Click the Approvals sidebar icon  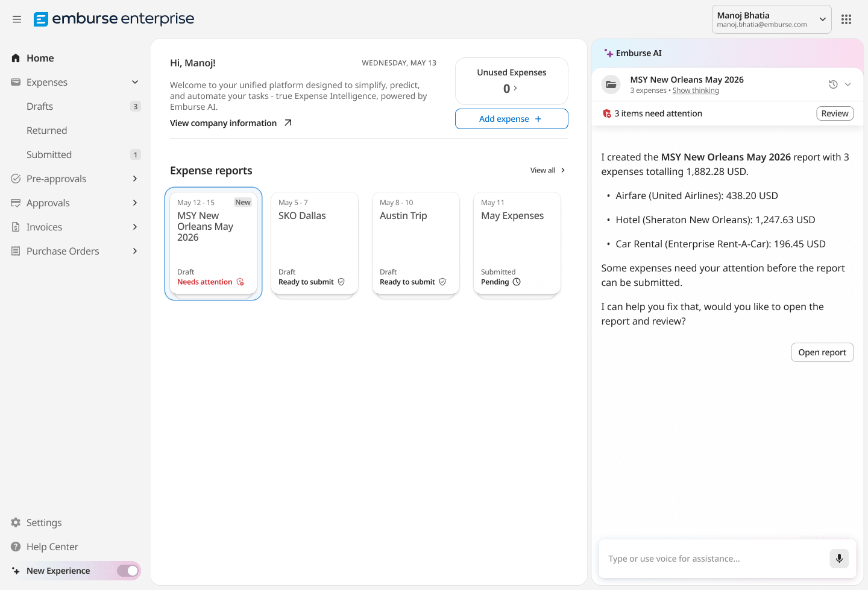pyautogui.click(x=16, y=203)
